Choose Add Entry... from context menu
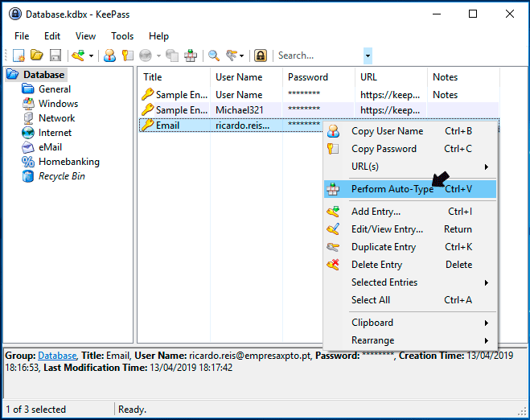This screenshot has width=530, height=420. point(410,212)
